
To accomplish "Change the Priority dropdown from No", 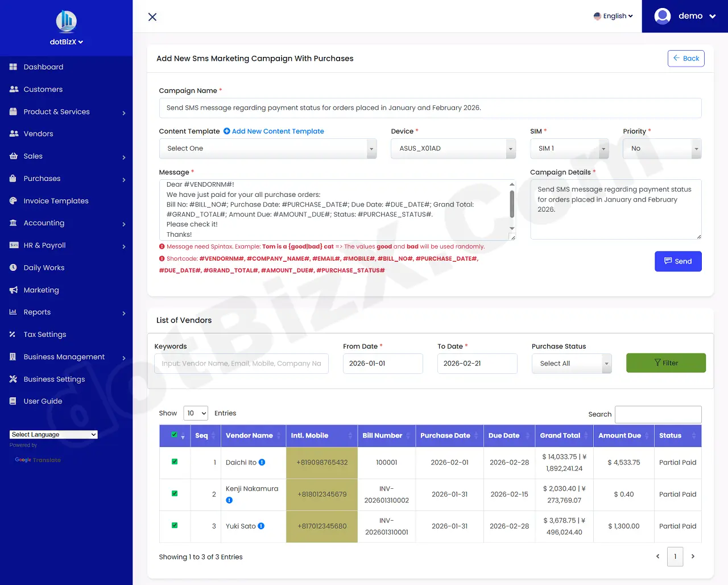I will (661, 148).
